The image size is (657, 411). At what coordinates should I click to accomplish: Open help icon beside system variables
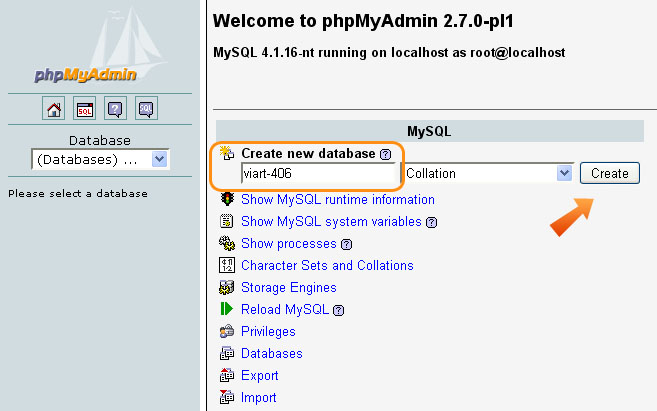coord(432,222)
